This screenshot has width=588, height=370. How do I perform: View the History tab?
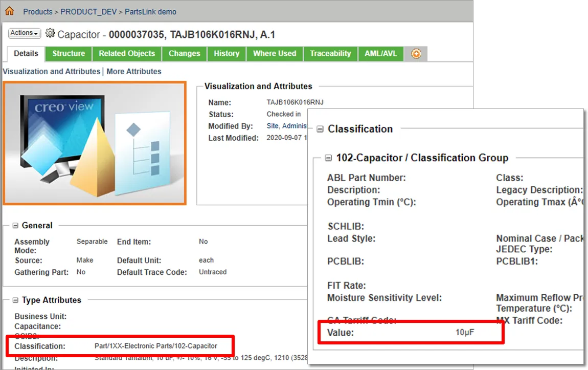click(x=227, y=54)
